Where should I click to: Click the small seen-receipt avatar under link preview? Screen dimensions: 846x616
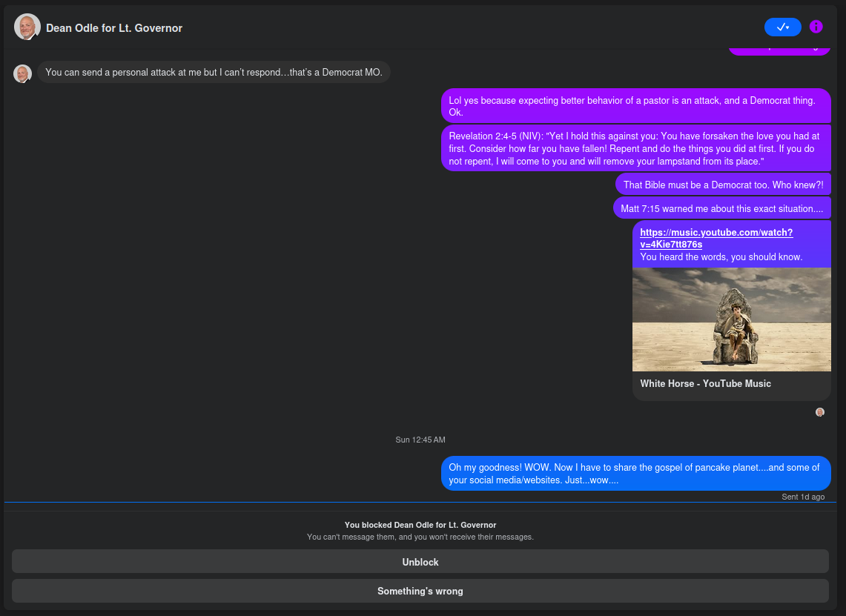pos(819,412)
